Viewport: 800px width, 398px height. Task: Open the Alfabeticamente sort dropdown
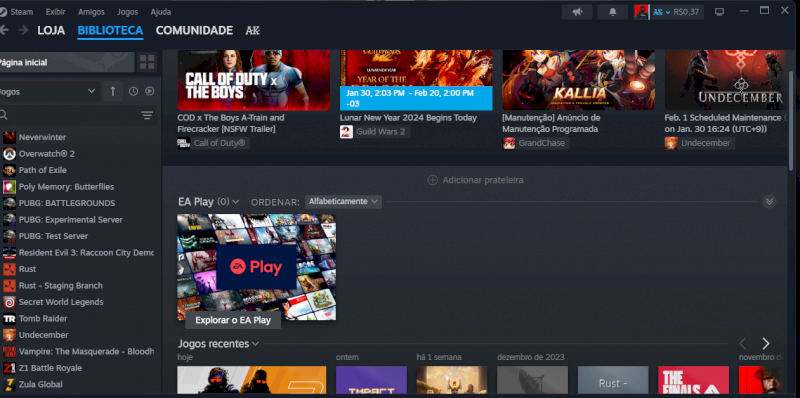click(x=343, y=202)
